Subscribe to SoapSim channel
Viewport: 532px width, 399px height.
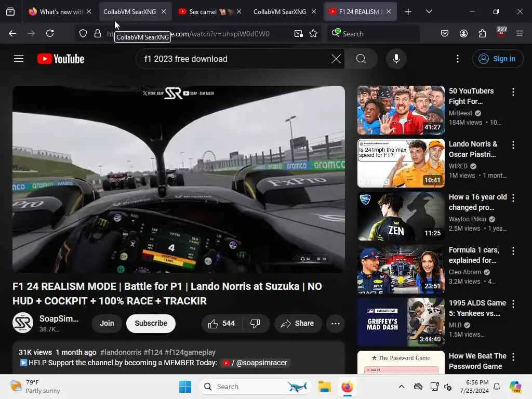click(x=151, y=323)
